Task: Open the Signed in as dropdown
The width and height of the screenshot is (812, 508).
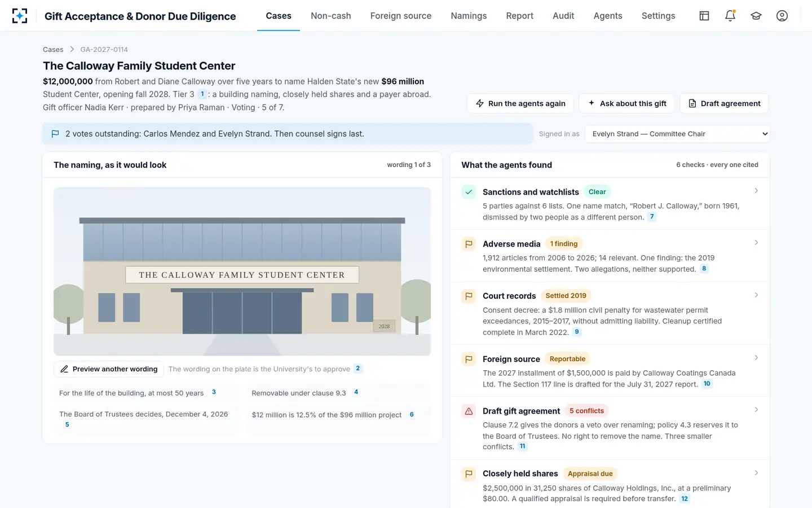Action: coord(677,134)
